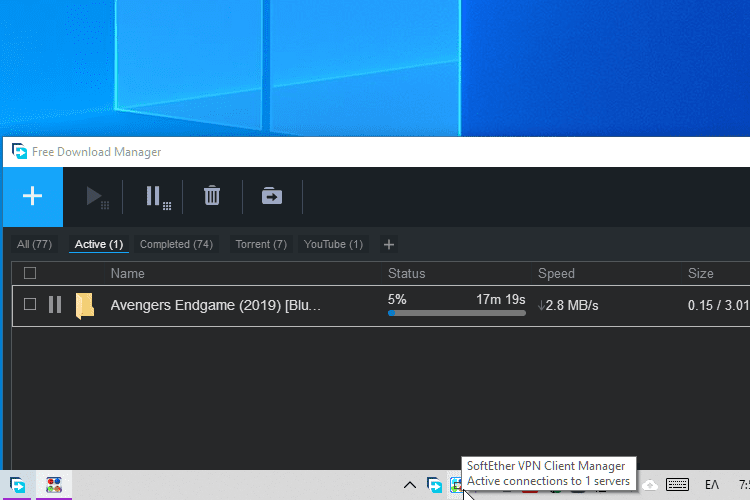Click the delete download trash icon
This screenshot has width=750, height=500.
coord(212,196)
